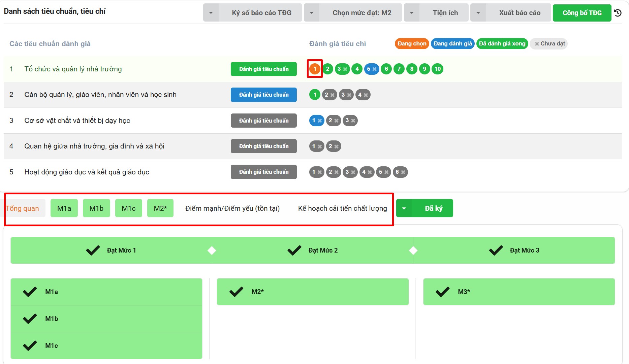
Task: Click the M2* checkmark row
Action: coord(312,292)
